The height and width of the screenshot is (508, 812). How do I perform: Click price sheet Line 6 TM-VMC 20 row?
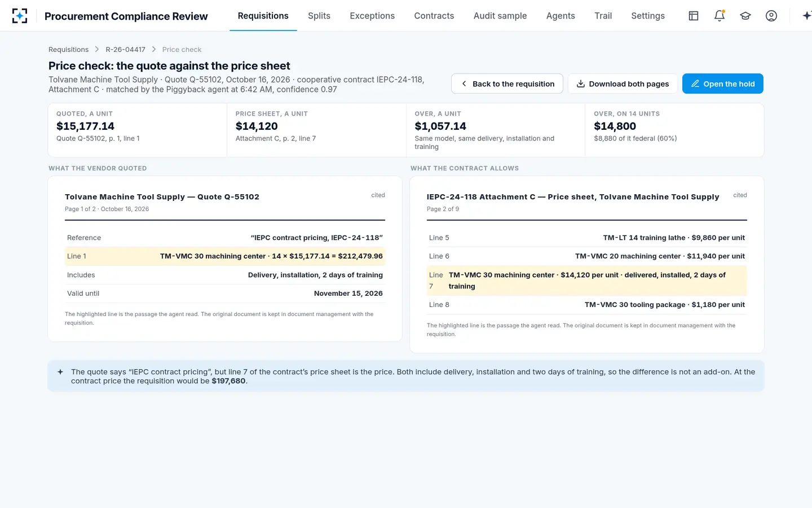[x=587, y=256]
